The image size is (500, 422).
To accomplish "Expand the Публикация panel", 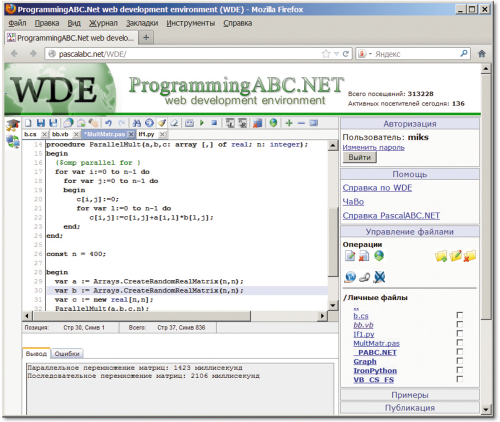I will [410, 408].
